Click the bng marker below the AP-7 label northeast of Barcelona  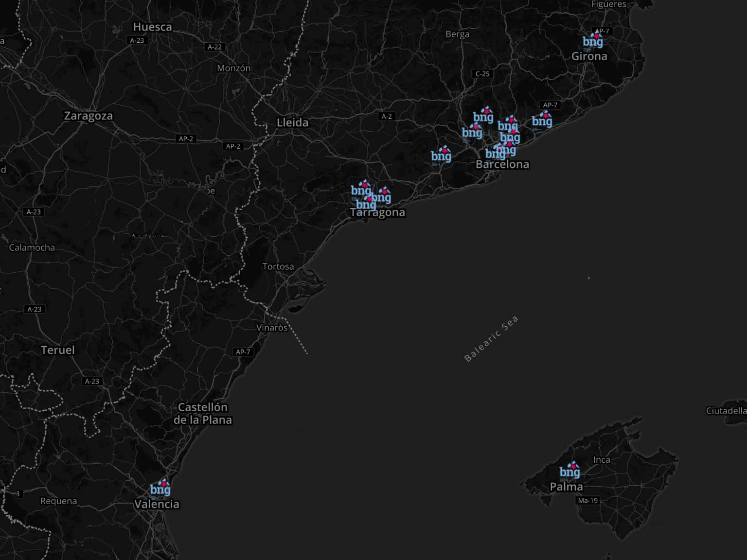point(542,120)
